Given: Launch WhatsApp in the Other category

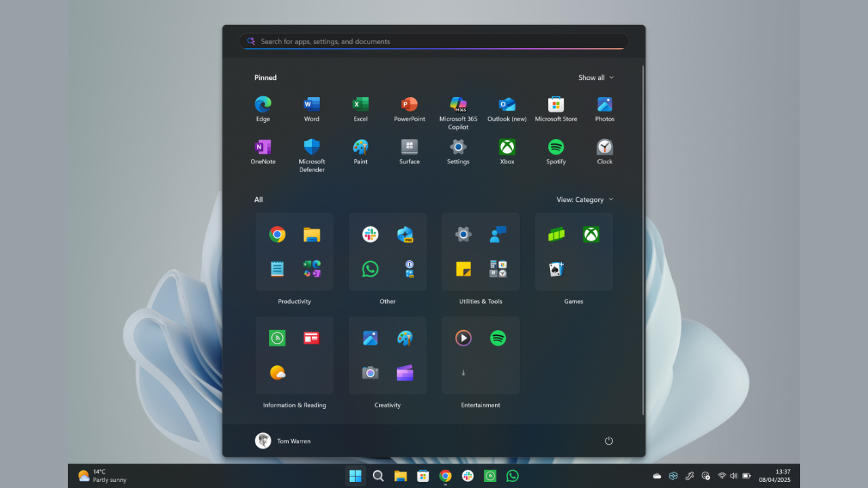Looking at the screenshot, I should point(370,269).
